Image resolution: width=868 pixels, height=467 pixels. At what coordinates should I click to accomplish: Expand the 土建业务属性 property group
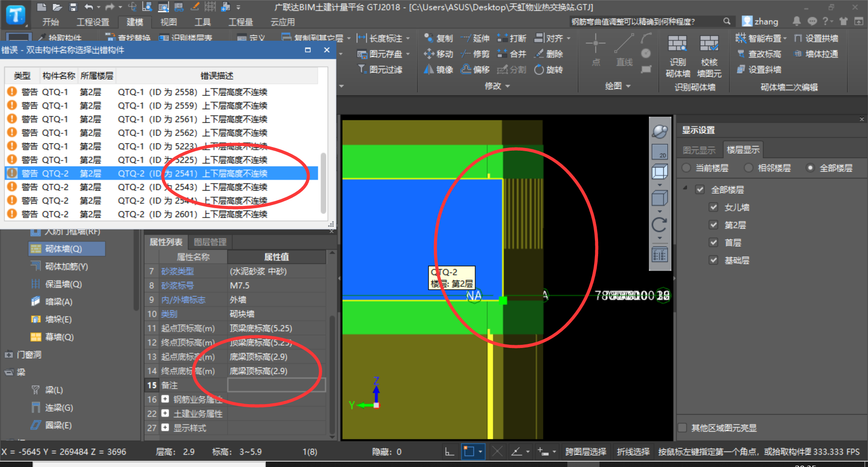(165, 413)
